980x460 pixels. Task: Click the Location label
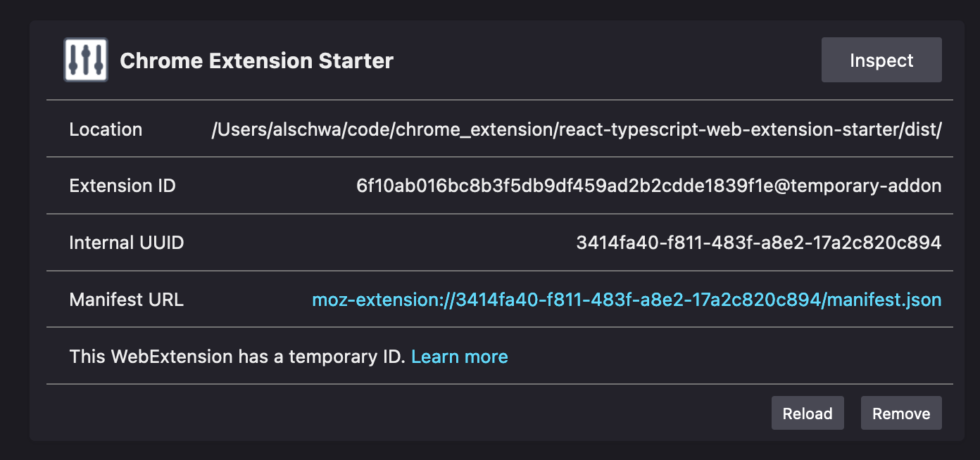coord(106,129)
